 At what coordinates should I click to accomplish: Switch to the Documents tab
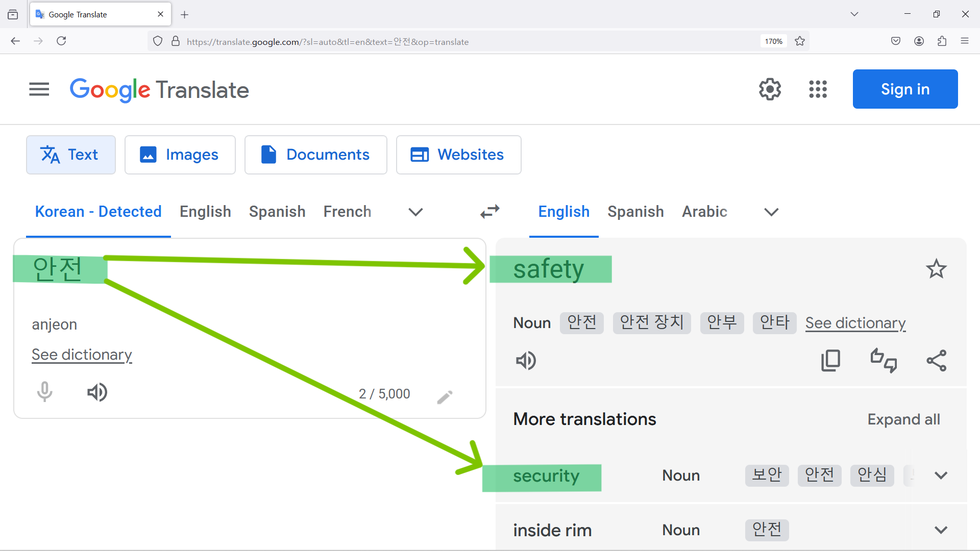315,155
